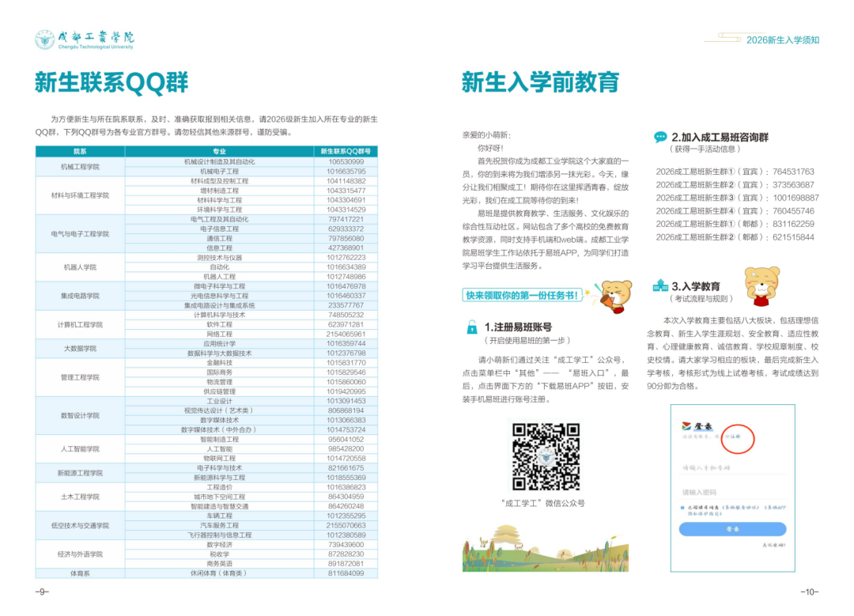Click the blushing bear mascot in red
This screenshot has width=854, height=616.
pyautogui.click(x=761, y=286)
